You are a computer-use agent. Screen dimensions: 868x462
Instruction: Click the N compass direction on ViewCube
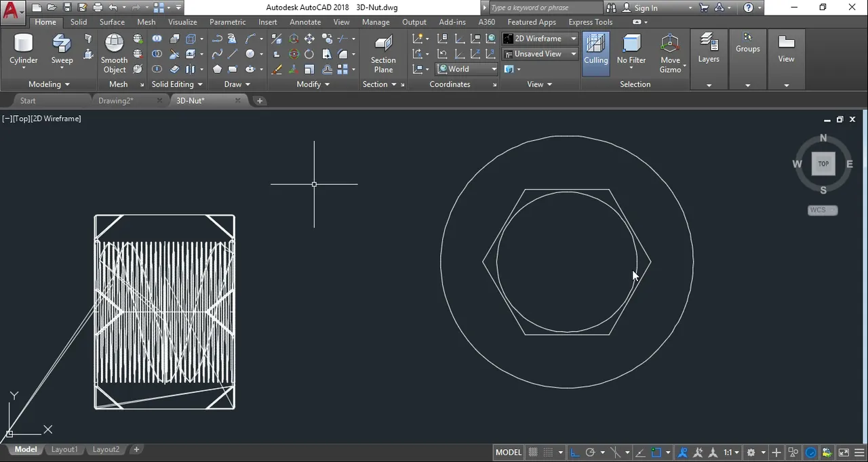[823, 138]
